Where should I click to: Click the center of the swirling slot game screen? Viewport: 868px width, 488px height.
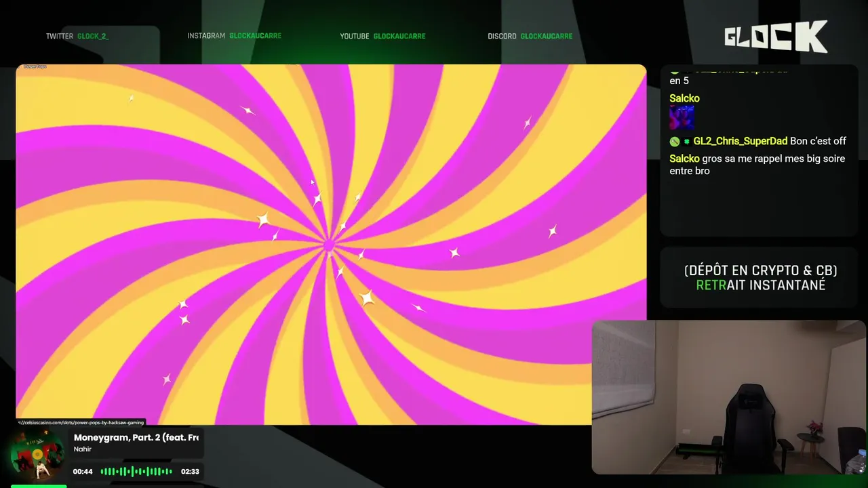coord(329,245)
